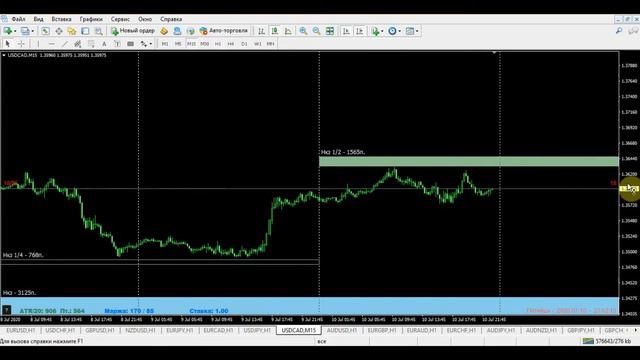Click the 'Нкз 1/4 - 768п.' label
640x360 pixels.
[23, 255]
